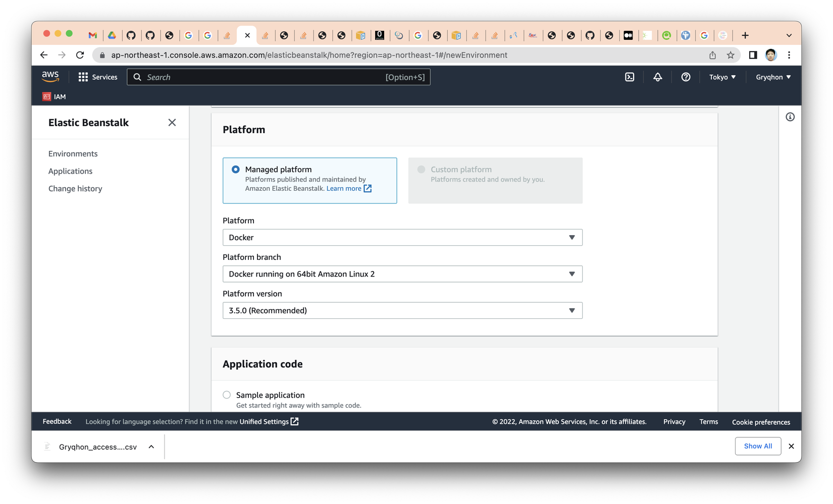This screenshot has width=833, height=504.
Task: Open the Terms link in the footer
Action: coord(709,422)
